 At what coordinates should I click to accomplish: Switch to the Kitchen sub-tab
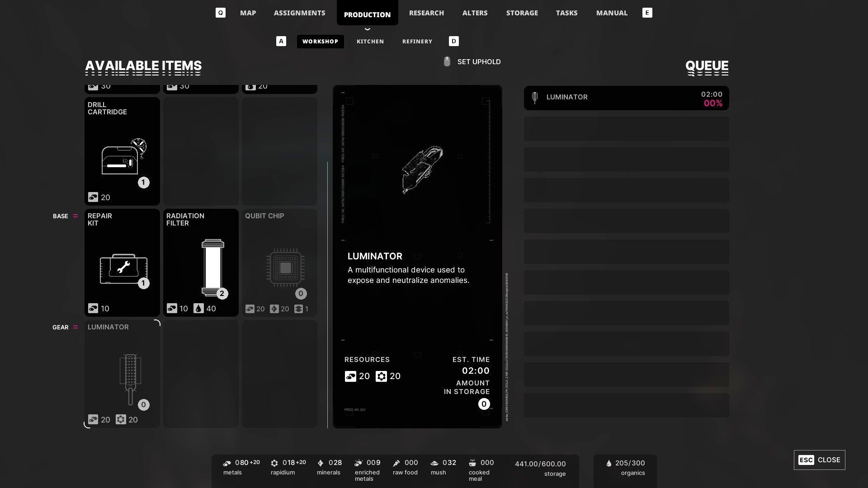tap(370, 42)
